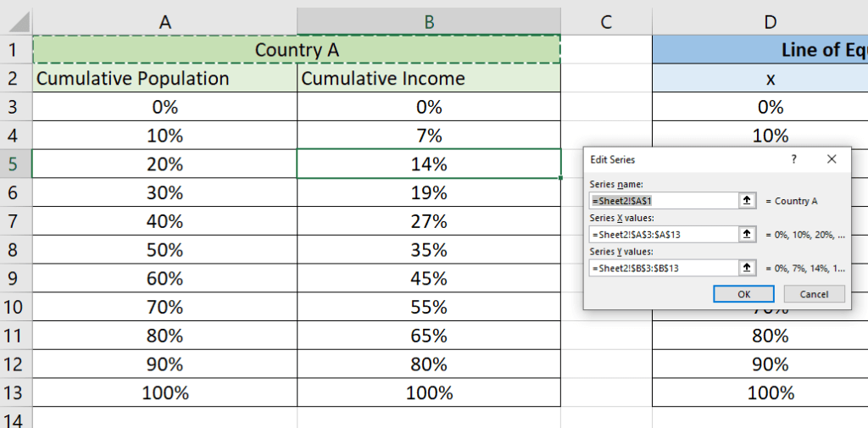Select the Cumulative Population heading cell
The width and height of the screenshot is (868, 428).
165,79
